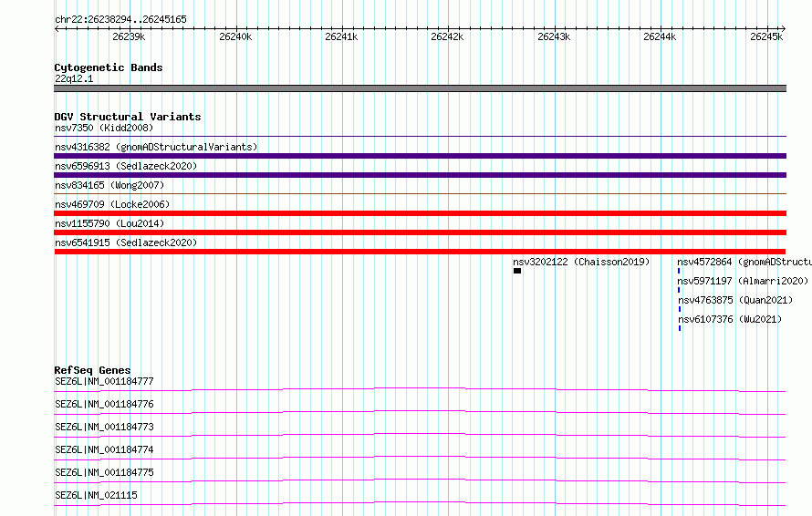
Task: Click the blue nsv5971197 variant marker
Action: [x=679, y=290]
